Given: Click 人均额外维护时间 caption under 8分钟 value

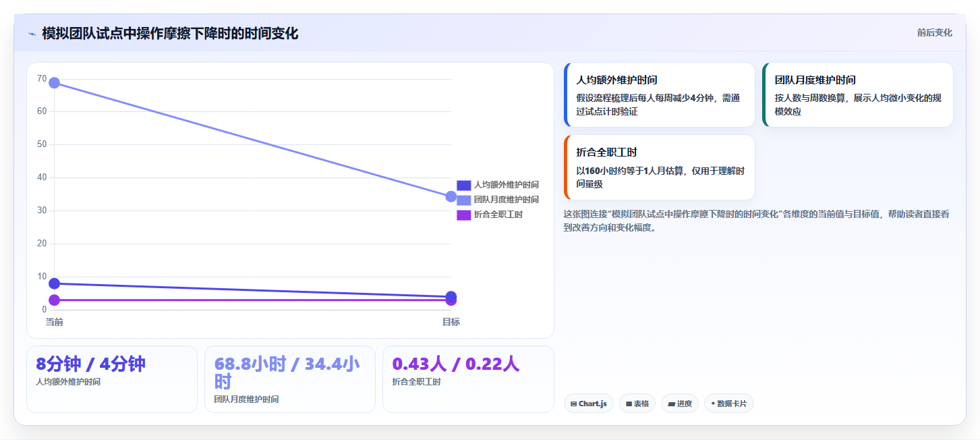Looking at the screenshot, I should pyautogui.click(x=68, y=382).
